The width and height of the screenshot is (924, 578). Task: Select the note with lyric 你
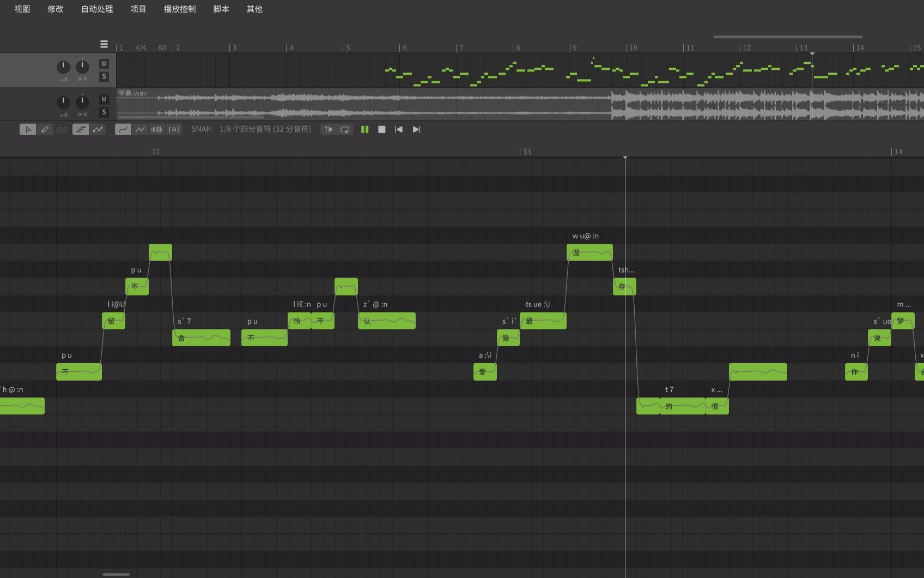point(856,372)
